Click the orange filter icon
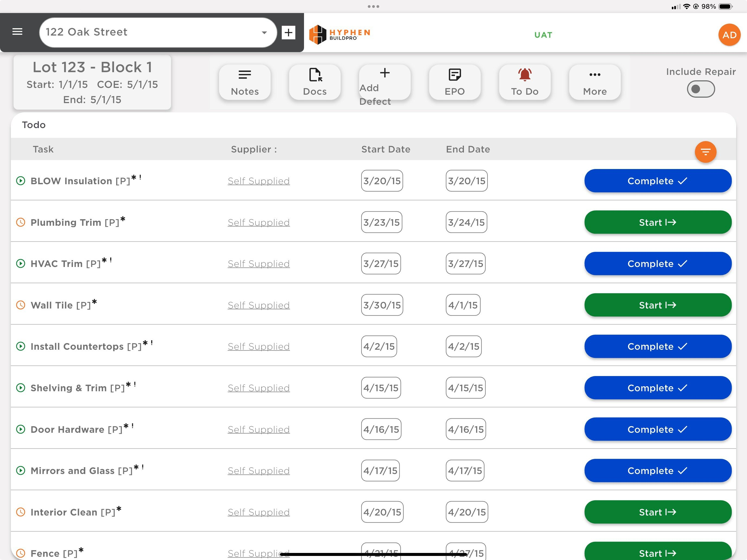The width and height of the screenshot is (747, 560). pos(705,152)
